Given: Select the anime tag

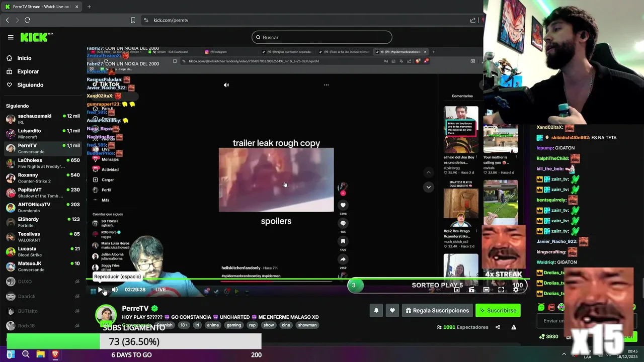Looking at the screenshot, I should pyautogui.click(x=213, y=325).
